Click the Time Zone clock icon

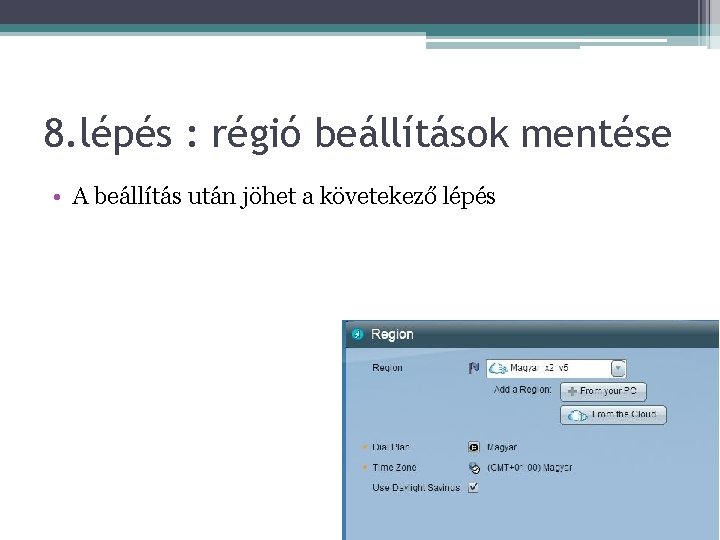[x=474, y=468]
